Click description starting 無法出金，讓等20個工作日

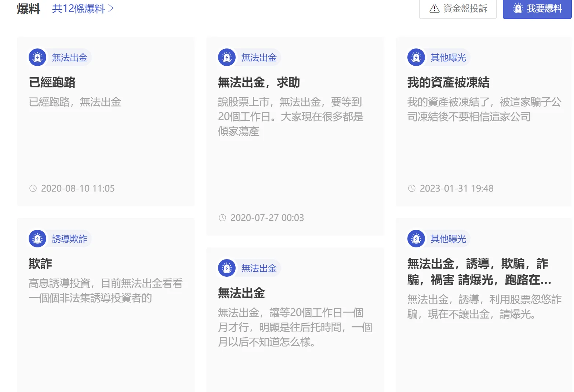point(295,327)
